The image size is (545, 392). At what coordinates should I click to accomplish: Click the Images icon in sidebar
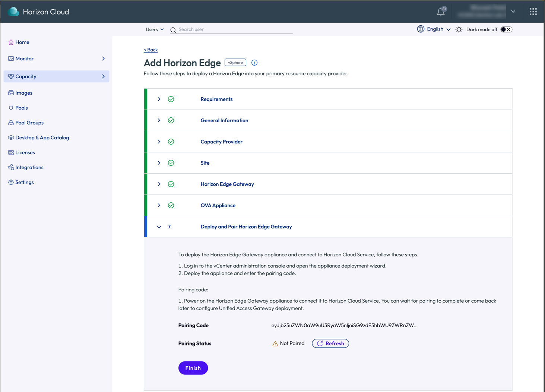11,93
